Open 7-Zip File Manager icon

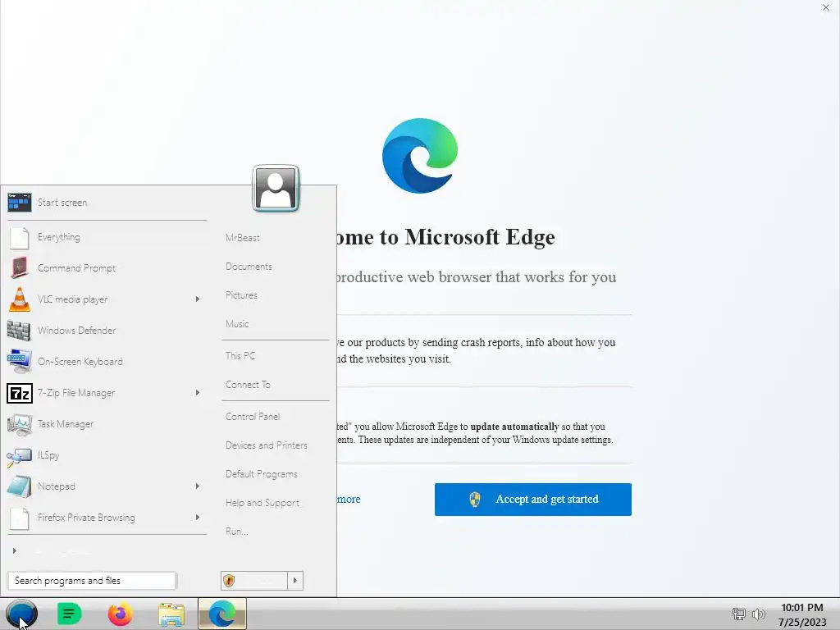[x=20, y=393]
